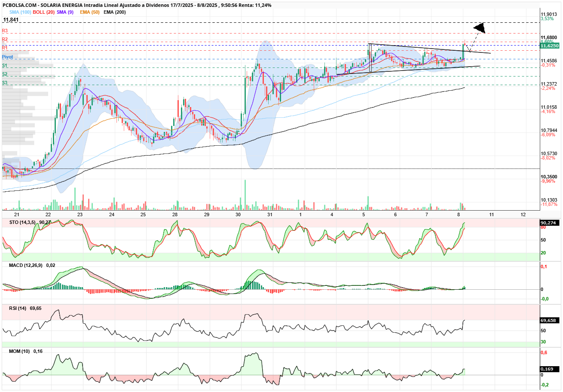Select date 31 on the time axis
The height and width of the screenshot is (392, 563).
click(269, 214)
